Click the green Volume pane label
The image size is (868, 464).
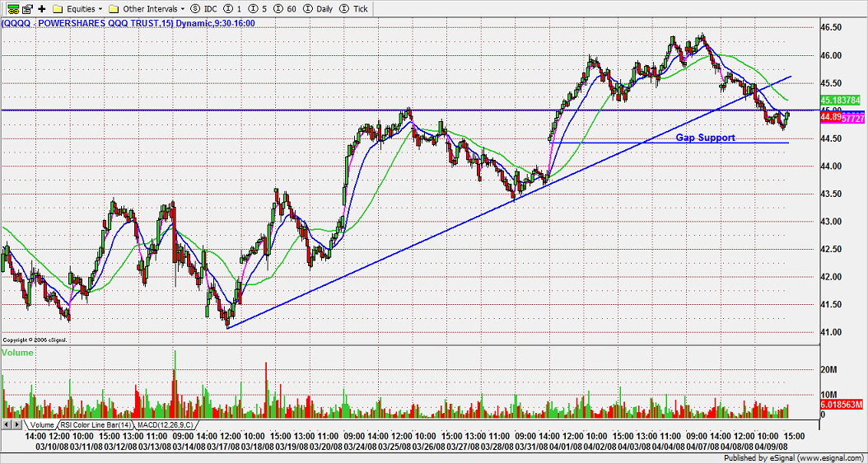(x=18, y=352)
